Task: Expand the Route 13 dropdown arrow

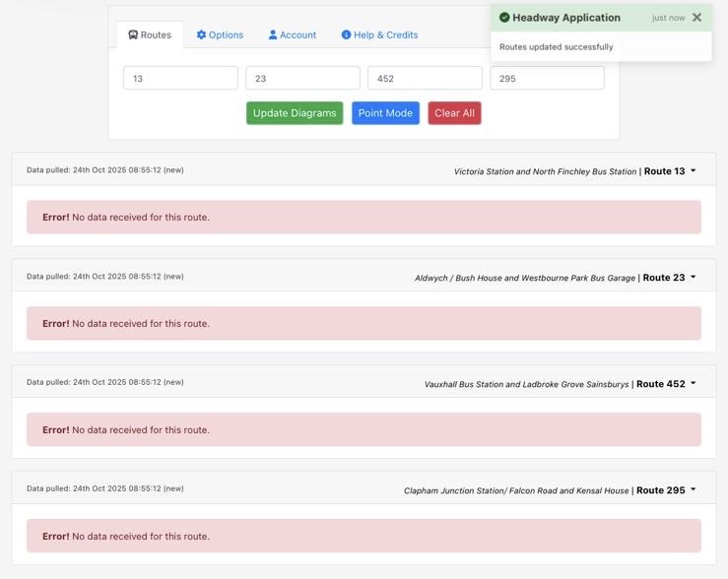Action: 694,170
